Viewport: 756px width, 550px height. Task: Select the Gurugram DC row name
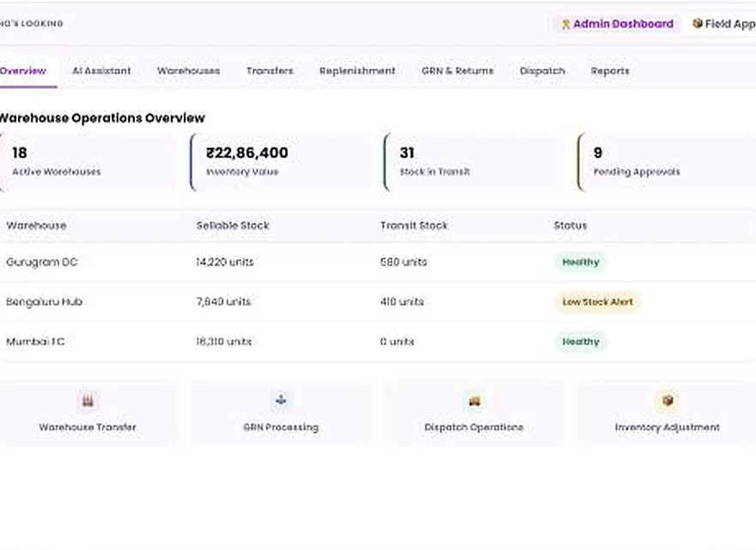[x=42, y=262]
